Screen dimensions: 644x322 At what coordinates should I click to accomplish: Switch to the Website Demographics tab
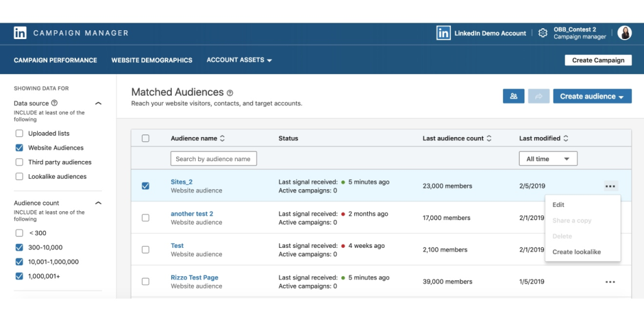click(x=152, y=60)
